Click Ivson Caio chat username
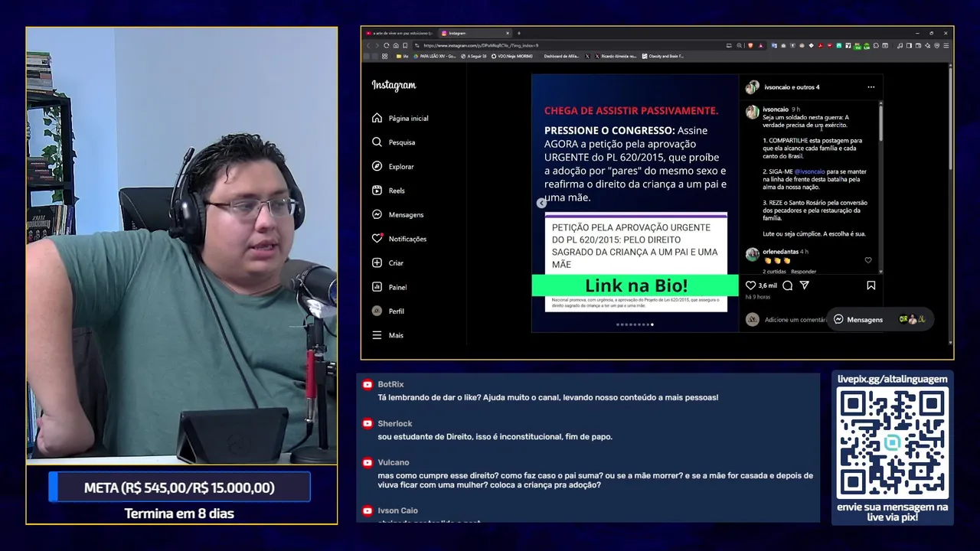Image resolution: width=980 pixels, height=551 pixels. click(x=397, y=510)
